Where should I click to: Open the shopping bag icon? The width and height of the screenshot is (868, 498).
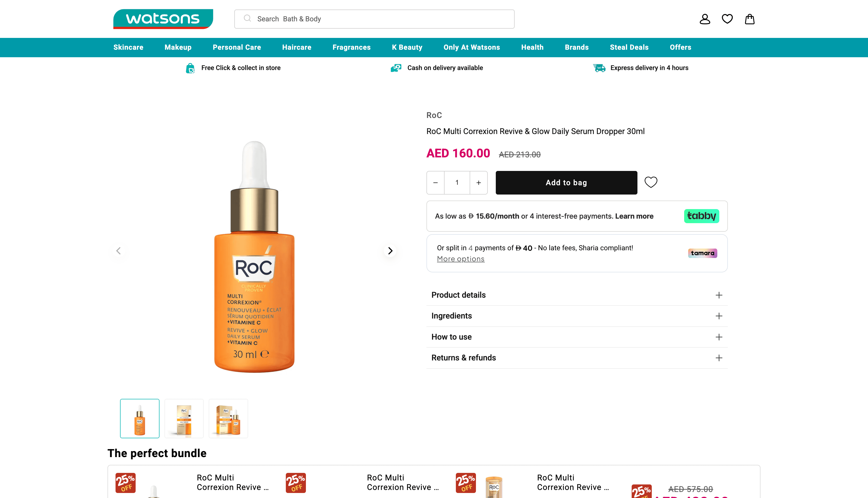click(749, 19)
